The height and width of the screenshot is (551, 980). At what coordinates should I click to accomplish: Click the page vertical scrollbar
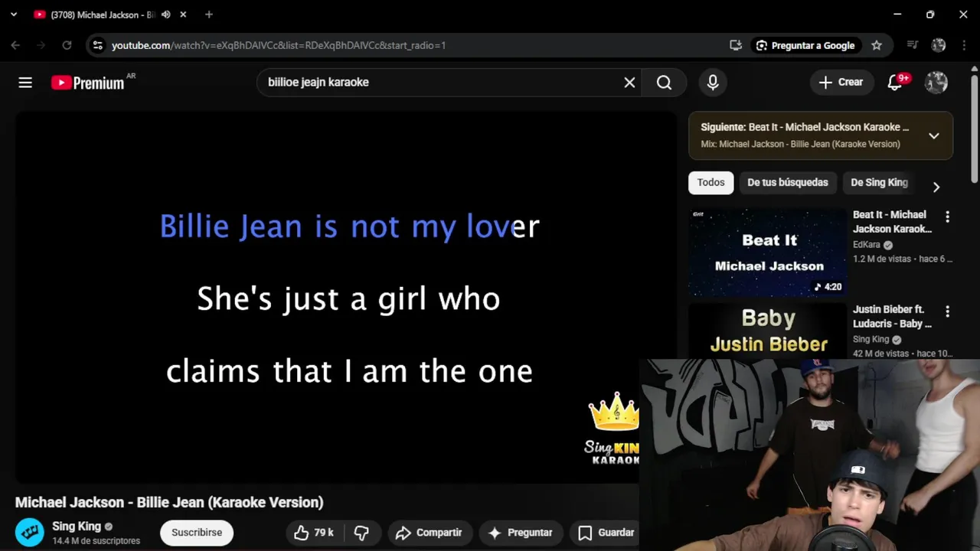(974, 130)
